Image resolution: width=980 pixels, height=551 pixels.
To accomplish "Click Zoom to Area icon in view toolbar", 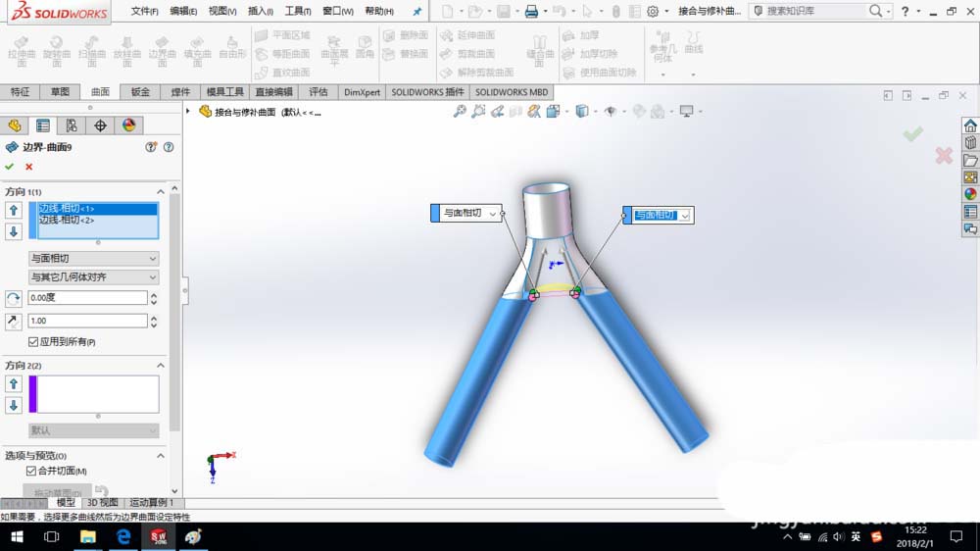I will click(478, 112).
